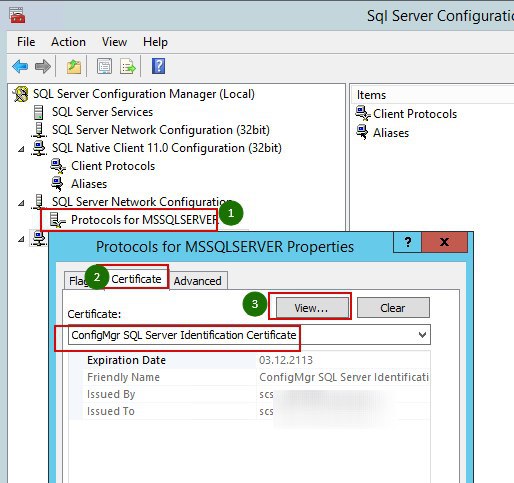This screenshot has height=483, width=514.
Task: Switch to the Certificate tab
Action: coord(136,279)
